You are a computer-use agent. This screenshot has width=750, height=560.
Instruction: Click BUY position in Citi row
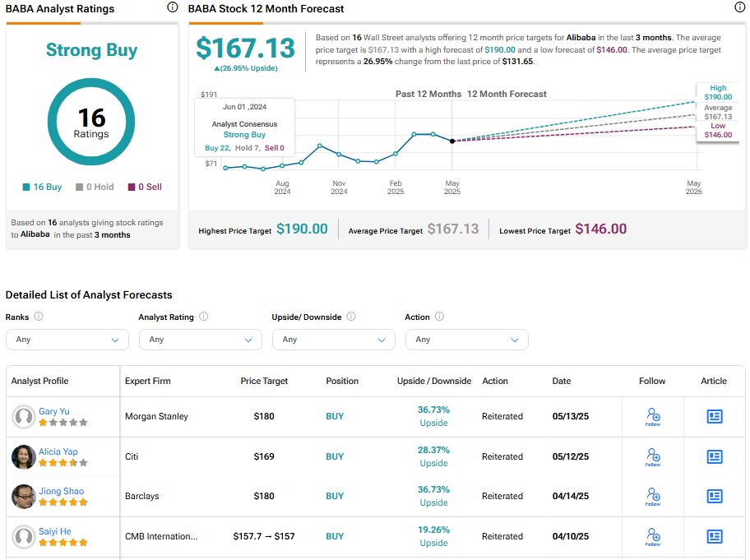pyautogui.click(x=335, y=456)
